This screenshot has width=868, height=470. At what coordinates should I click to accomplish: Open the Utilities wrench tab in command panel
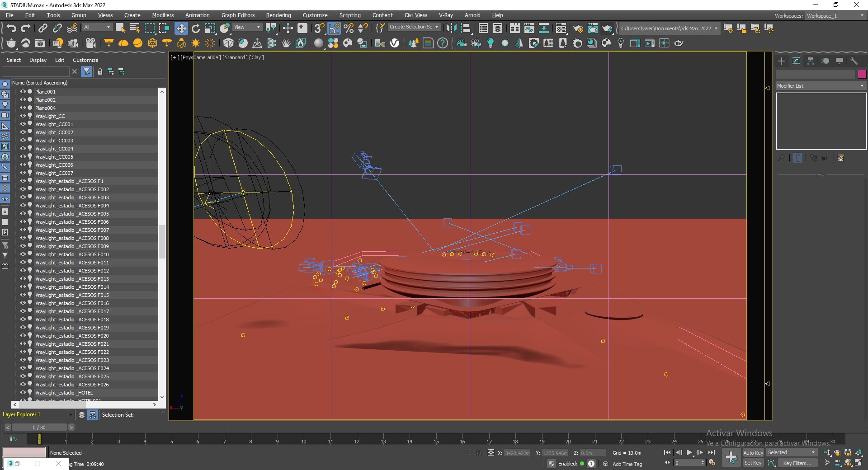854,61
